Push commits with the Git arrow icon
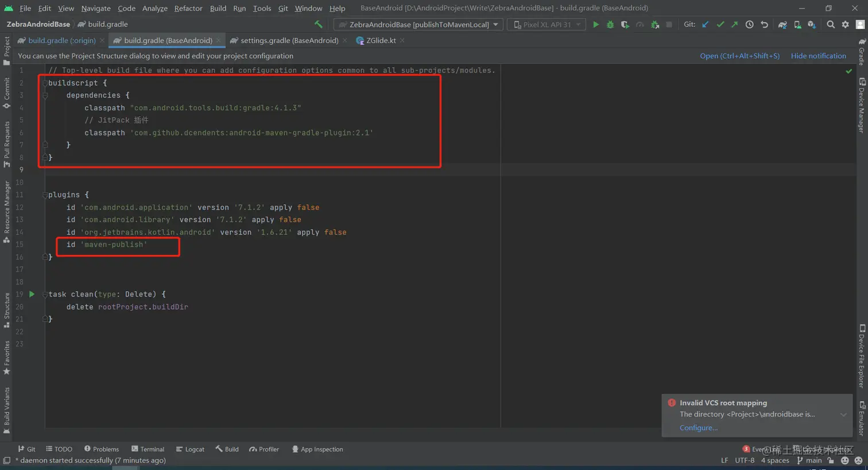868x470 pixels. point(734,25)
